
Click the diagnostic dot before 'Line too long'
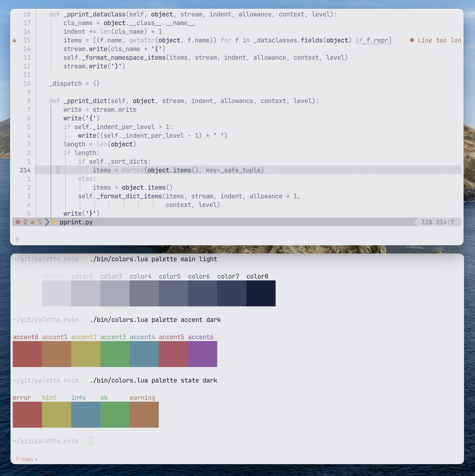click(x=412, y=40)
